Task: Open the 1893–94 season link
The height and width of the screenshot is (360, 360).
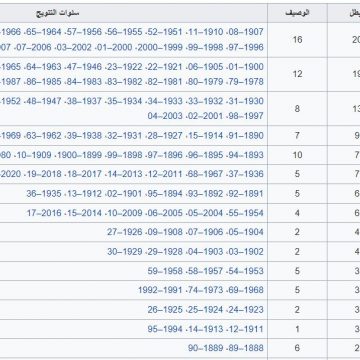Action: [x=247, y=155]
